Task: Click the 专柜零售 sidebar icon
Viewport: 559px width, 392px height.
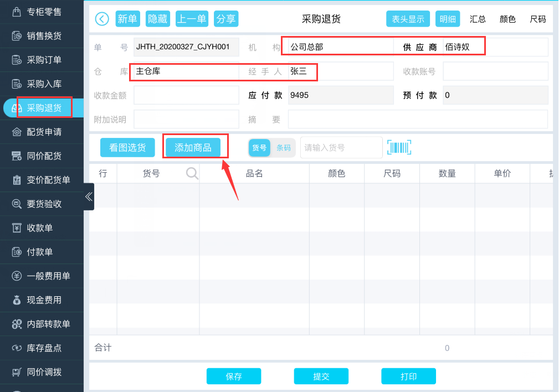Action: (x=17, y=12)
